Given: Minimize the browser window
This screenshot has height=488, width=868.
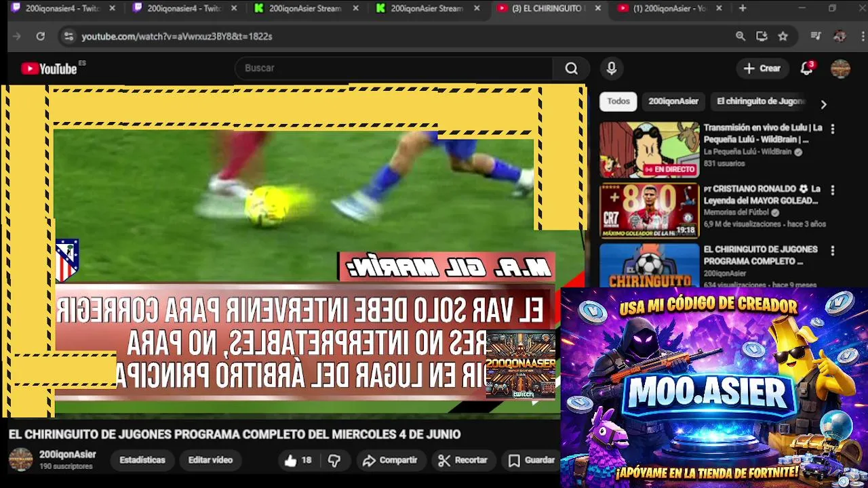Looking at the screenshot, I should (802, 9).
